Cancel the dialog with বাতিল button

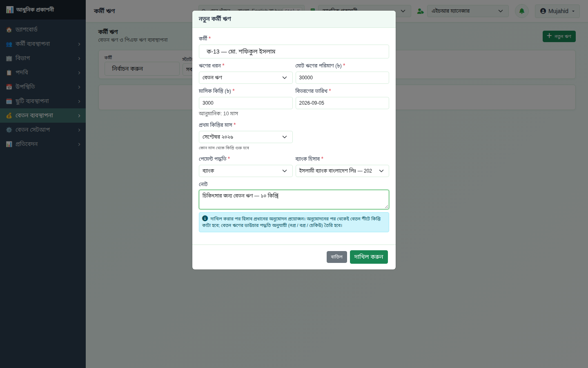pos(337,257)
